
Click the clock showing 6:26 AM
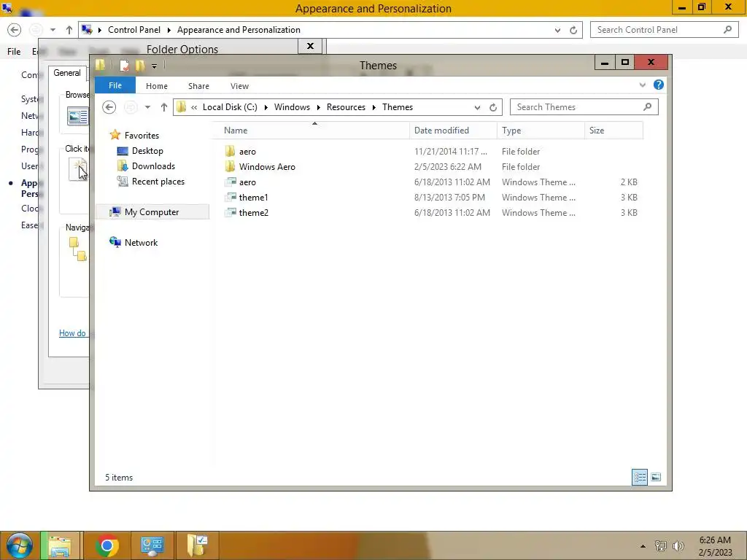715,540
